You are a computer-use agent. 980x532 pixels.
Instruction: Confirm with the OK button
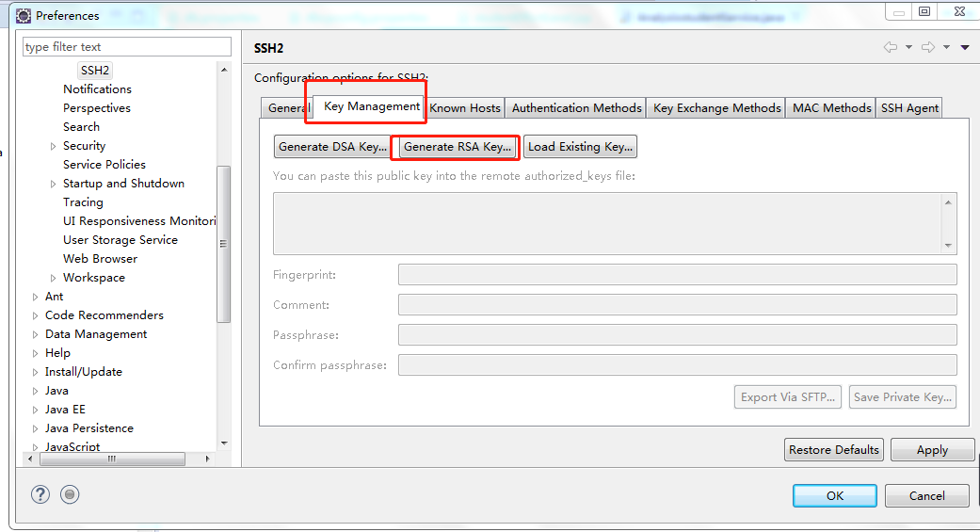(x=835, y=495)
